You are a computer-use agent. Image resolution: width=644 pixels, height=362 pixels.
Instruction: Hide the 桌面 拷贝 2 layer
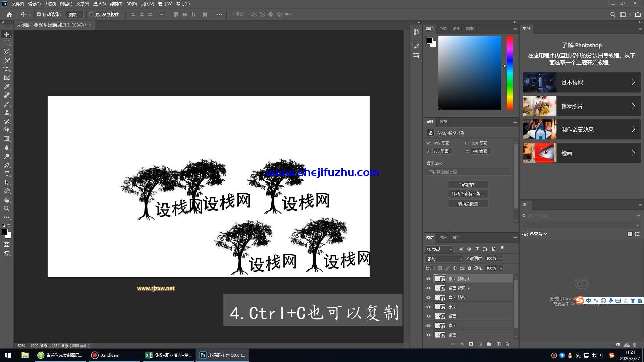point(428,288)
